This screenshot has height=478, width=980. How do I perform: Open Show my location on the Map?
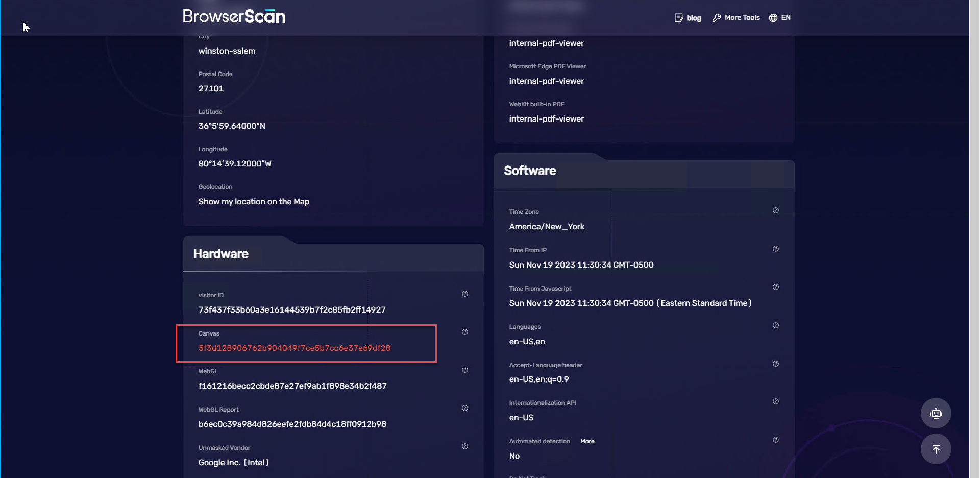(254, 202)
